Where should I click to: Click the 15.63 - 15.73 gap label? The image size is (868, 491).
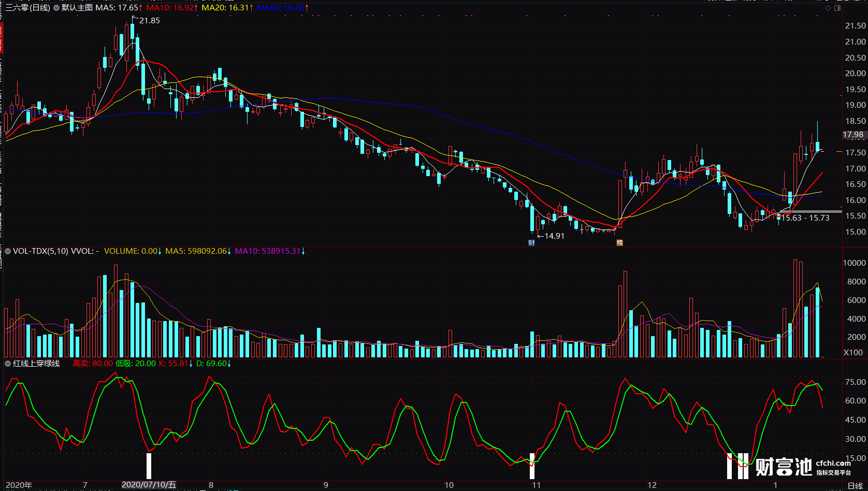point(805,218)
